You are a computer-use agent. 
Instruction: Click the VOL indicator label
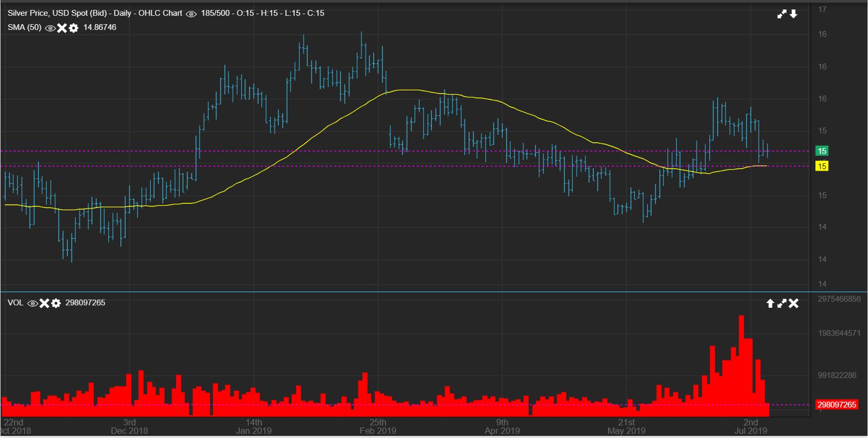pos(15,303)
